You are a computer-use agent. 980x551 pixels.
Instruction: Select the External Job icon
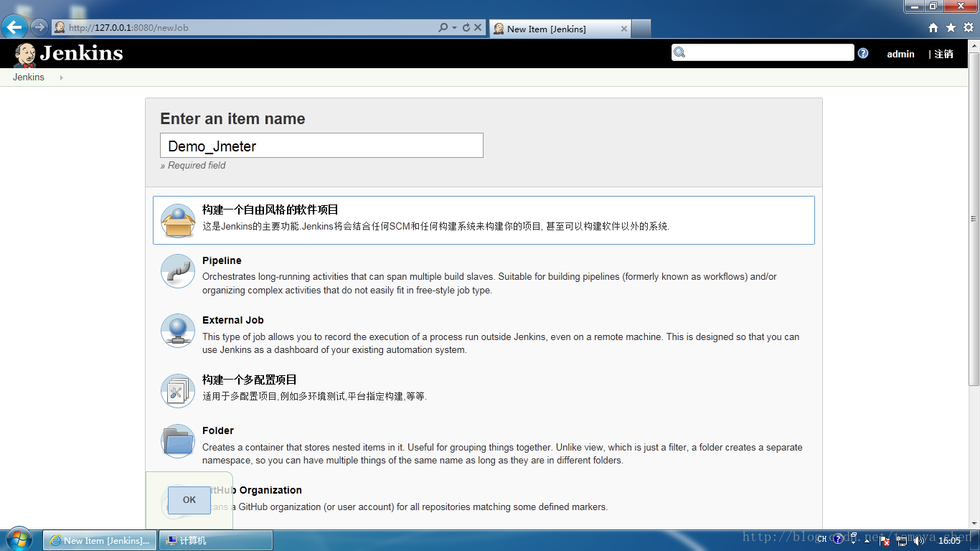(177, 331)
